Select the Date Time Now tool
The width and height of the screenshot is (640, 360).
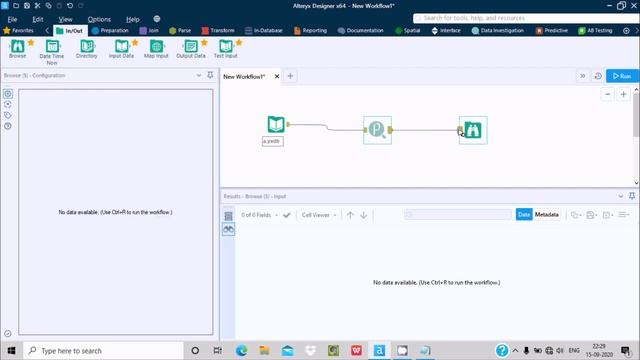[x=52, y=52]
